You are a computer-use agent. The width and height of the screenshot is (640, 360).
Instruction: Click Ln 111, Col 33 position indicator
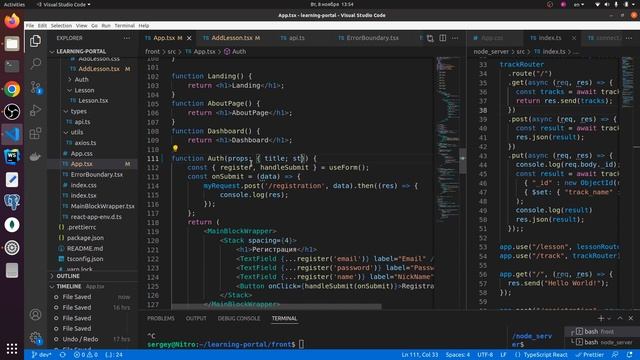point(420,355)
